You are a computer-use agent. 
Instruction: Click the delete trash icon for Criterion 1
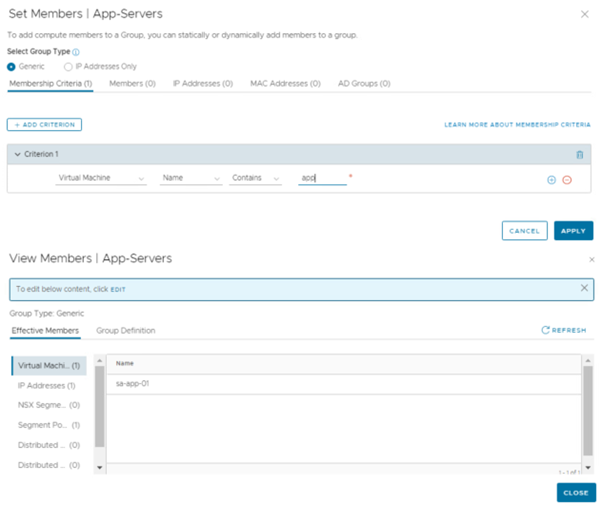580,155
